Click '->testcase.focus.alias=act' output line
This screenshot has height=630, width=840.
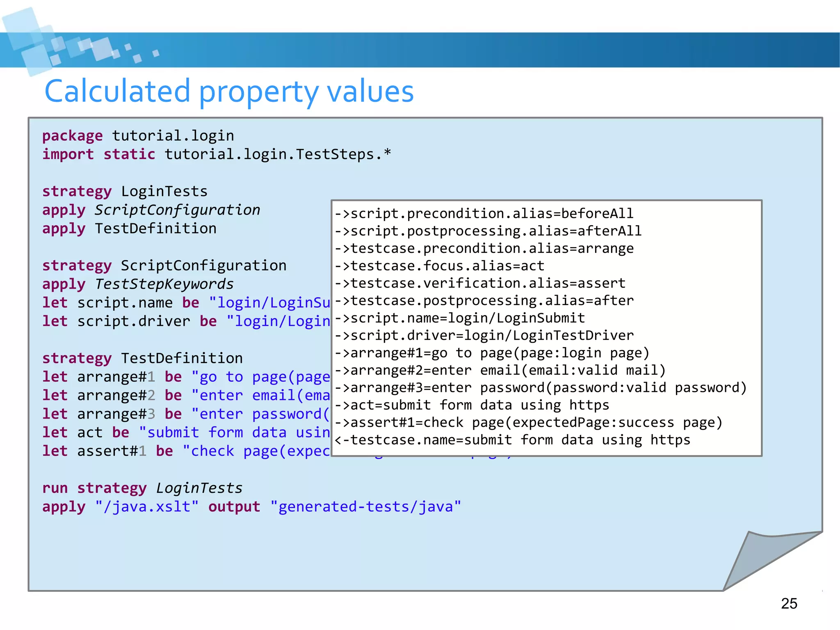[x=439, y=266]
